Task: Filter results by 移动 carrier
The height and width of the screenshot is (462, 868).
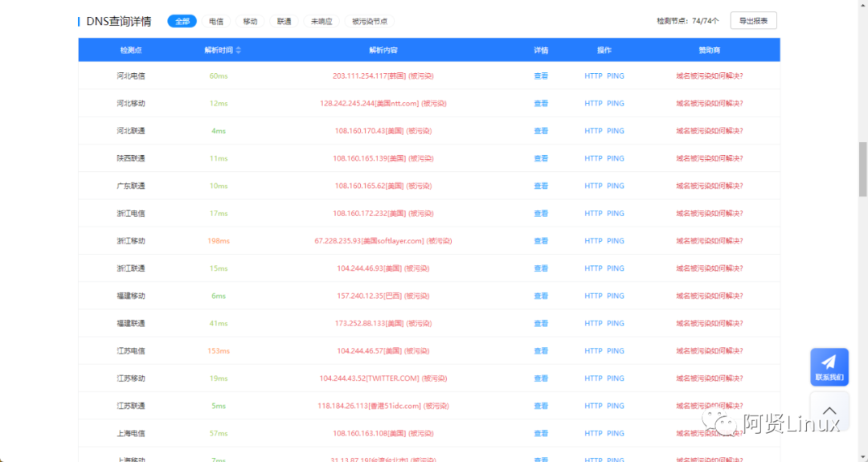Action: pos(250,21)
